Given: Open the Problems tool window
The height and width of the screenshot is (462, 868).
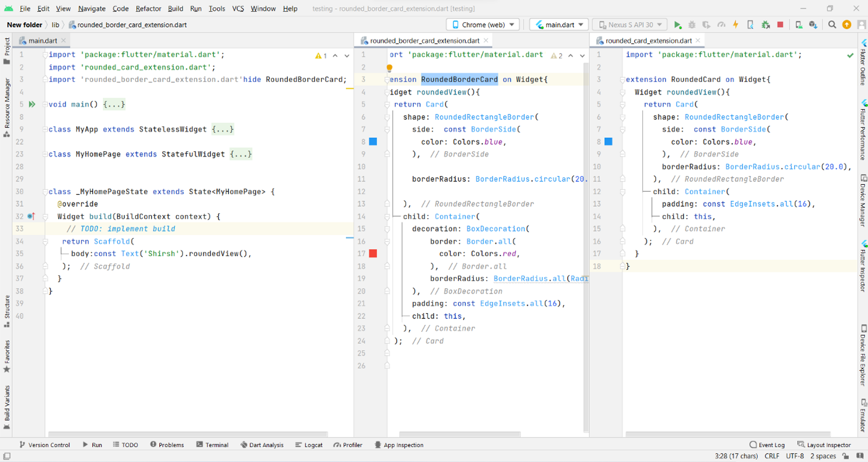Looking at the screenshot, I should (167, 445).
